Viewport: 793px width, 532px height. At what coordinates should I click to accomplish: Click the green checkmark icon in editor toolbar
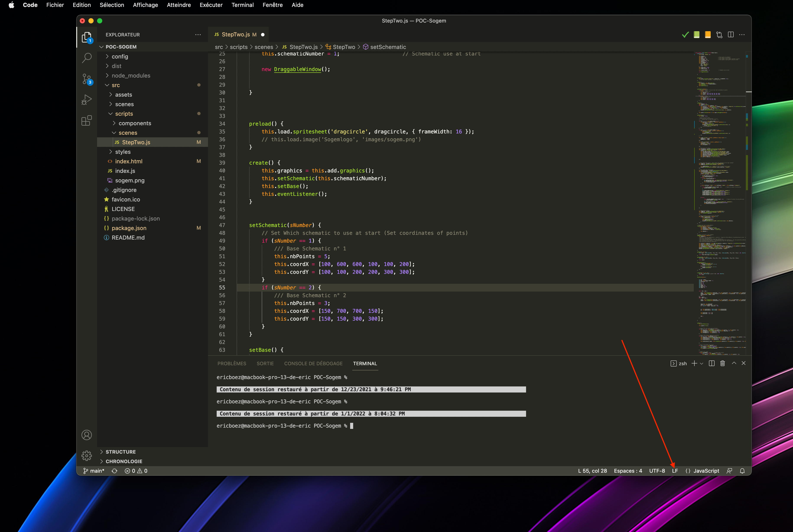[x=685, y=35]
